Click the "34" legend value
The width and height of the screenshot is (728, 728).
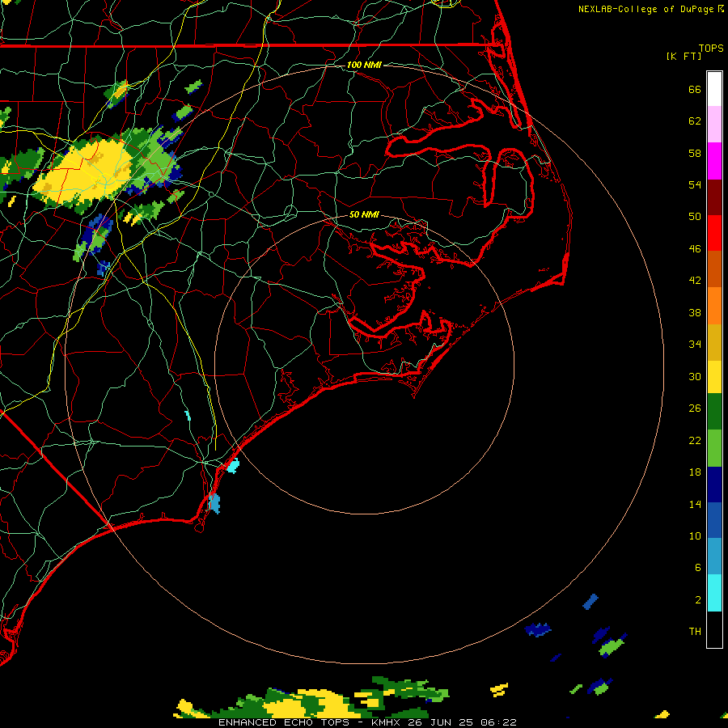coord(695,345)
